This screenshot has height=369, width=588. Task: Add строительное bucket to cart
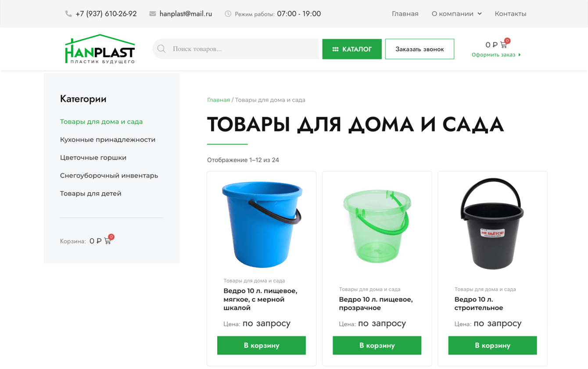tap(492, 345)
